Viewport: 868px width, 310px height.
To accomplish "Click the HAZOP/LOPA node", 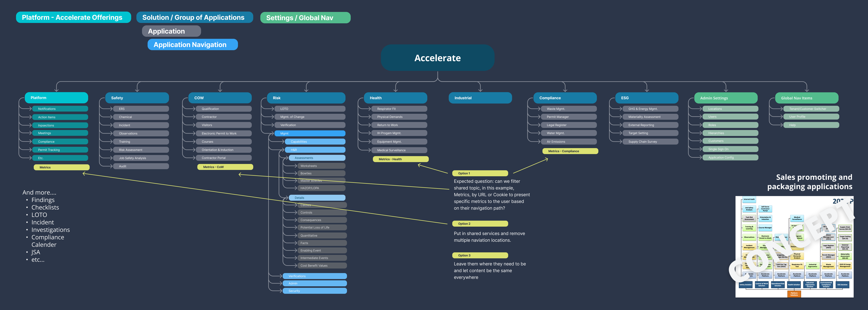I will click(x=321, y=188).
